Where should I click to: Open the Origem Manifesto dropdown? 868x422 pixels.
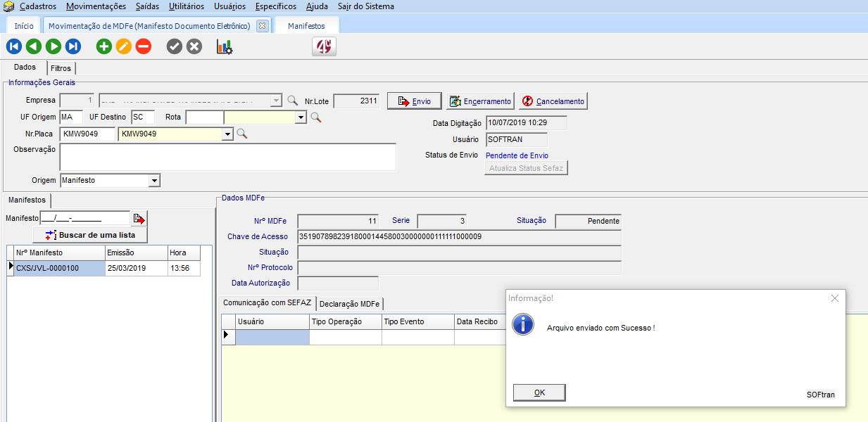coord(155,181)
